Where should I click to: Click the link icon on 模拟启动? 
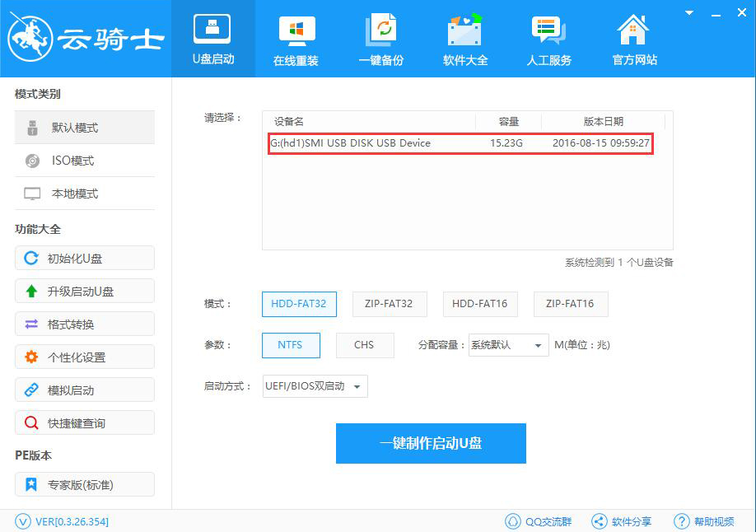31,390
